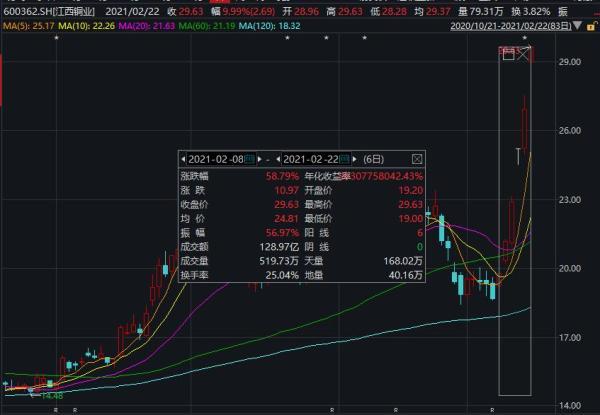The width and height of the screenshot is (600, 415).
Task: Select the MA(60): 21.19 indicator label
Action: pos(207,26)
